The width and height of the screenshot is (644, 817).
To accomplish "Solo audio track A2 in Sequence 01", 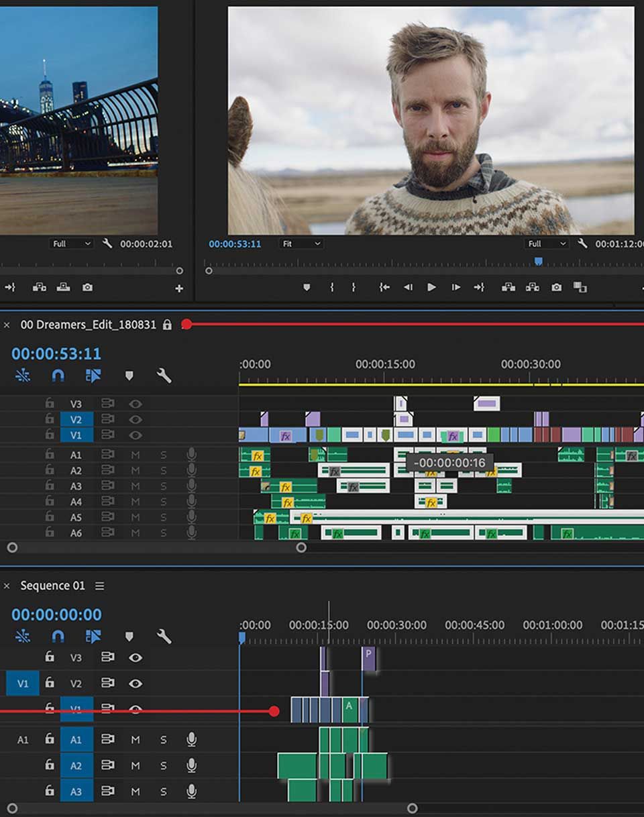I will point(163,765).
